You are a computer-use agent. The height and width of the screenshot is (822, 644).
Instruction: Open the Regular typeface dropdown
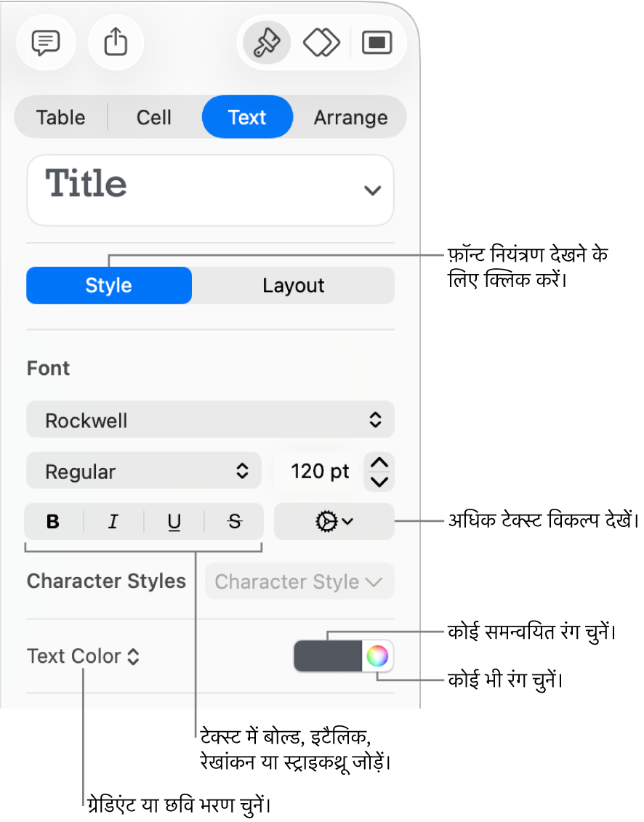click(x=143, y=472)
